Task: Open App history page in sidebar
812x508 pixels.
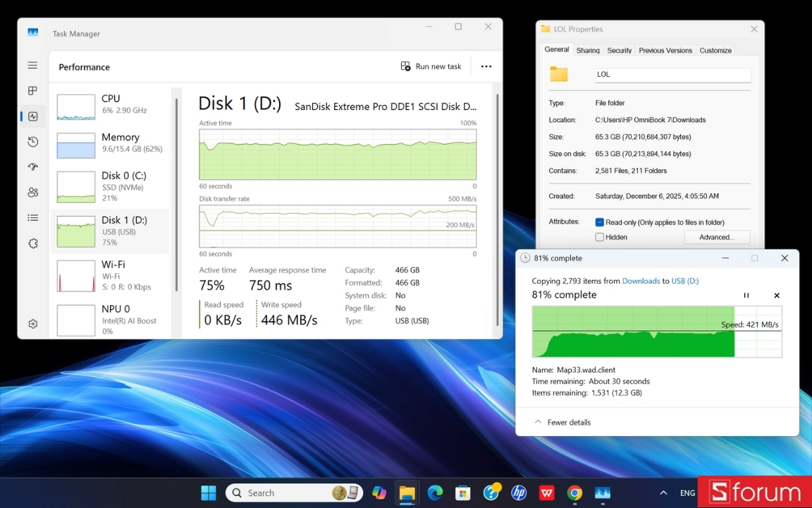Action: click(32, 142)
